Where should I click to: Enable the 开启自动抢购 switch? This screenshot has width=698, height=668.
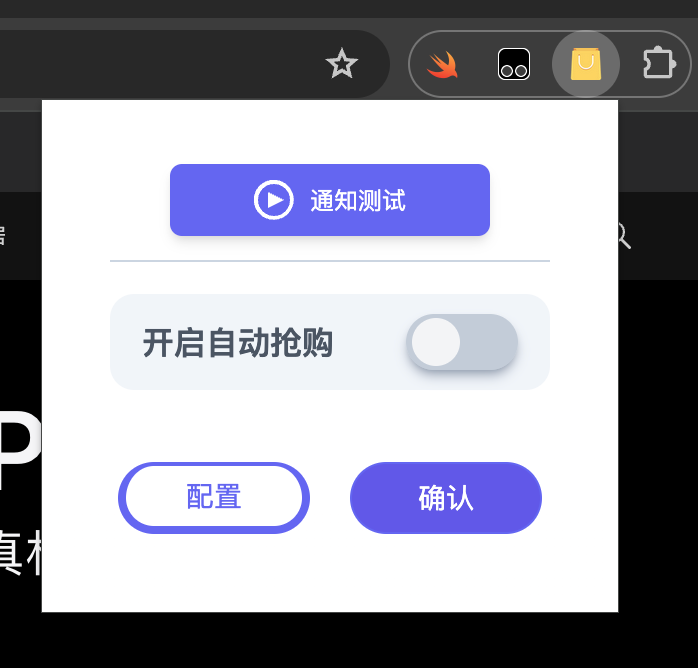pyautogui.click(x=462, y=342)
